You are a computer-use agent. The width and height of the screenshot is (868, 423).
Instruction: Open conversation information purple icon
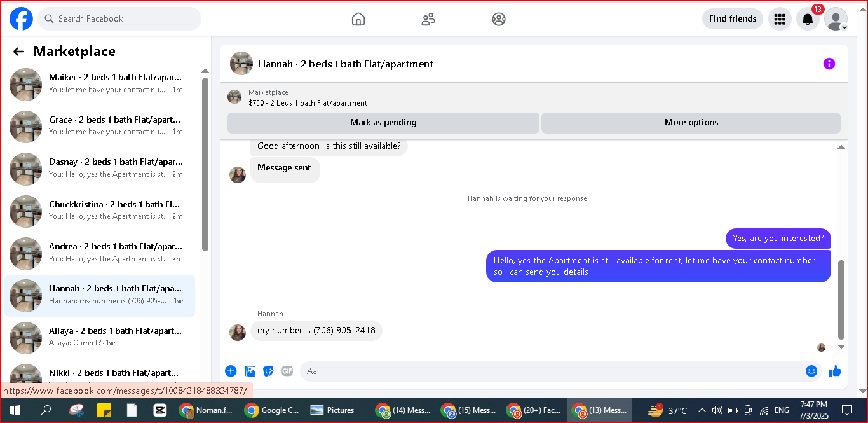click(x=829, y=64)
